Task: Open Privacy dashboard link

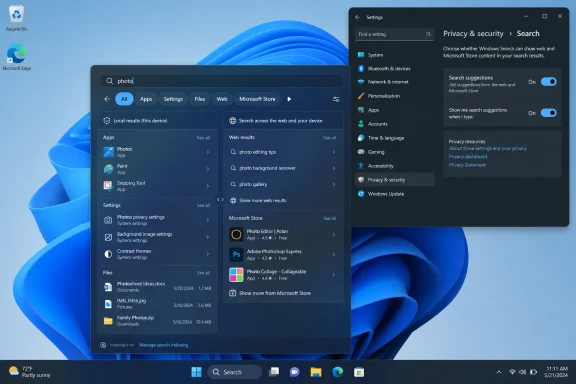Action: coord(468,157)
